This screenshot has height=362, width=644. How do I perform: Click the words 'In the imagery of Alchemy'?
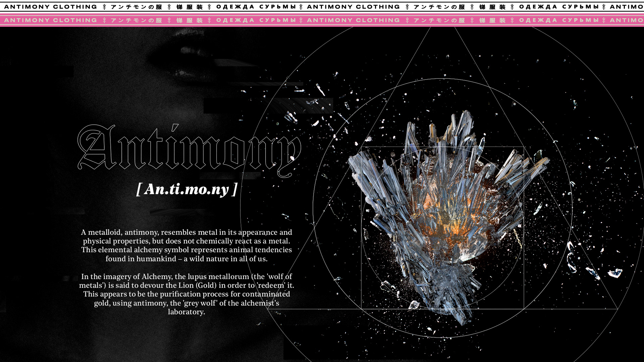(x=127, y=277)
